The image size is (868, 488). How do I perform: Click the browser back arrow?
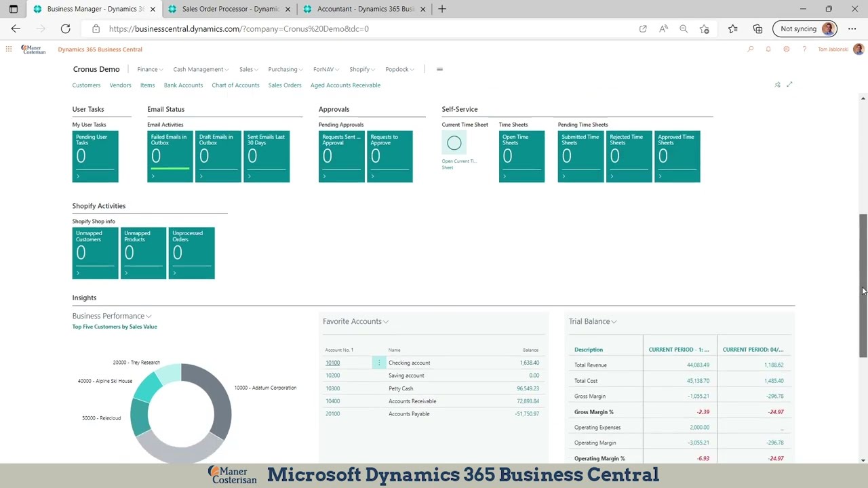(x=16, y=28)
